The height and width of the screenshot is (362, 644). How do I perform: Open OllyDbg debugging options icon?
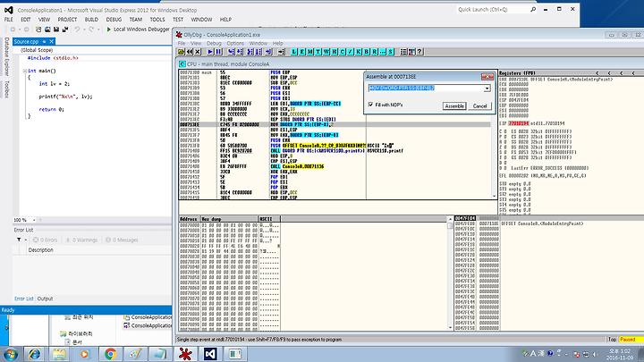[x=403, y=52]
